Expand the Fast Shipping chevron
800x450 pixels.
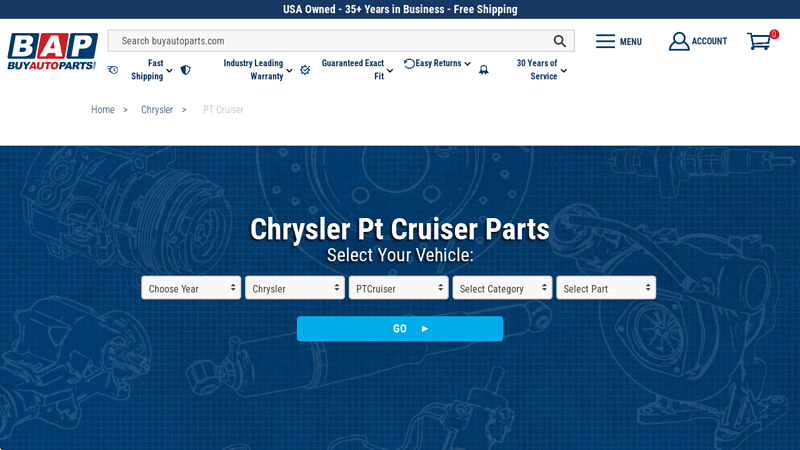169,71
